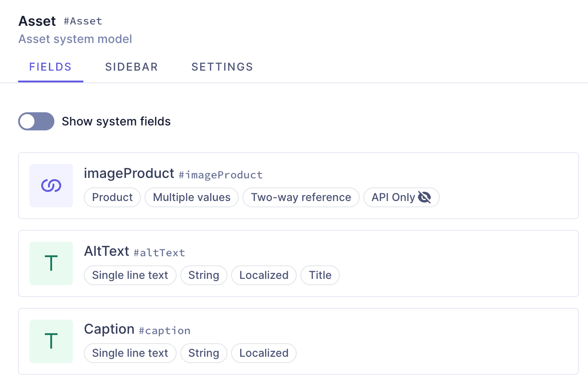Click the Title tag on AltText
This screenshot has height=383, width=588.
320,275
